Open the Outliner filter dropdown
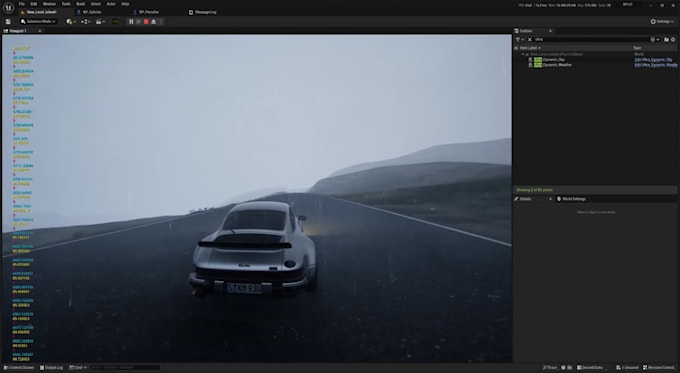680x373 pixels. [519, 39]
